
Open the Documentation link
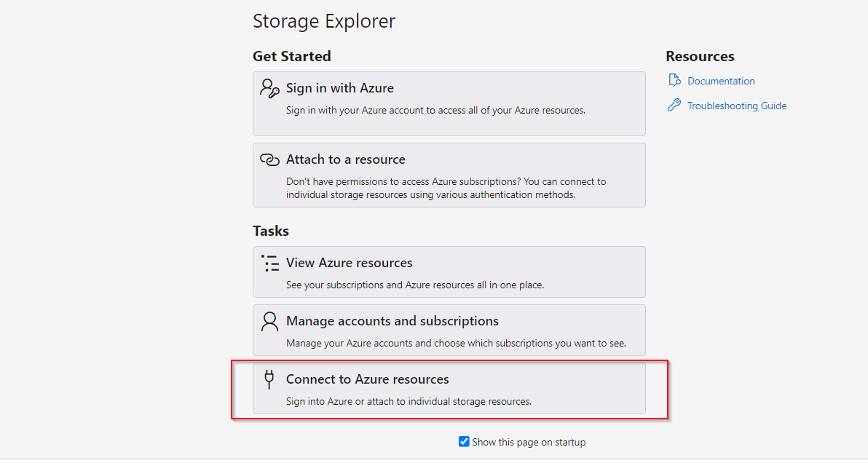coord(721,81)
